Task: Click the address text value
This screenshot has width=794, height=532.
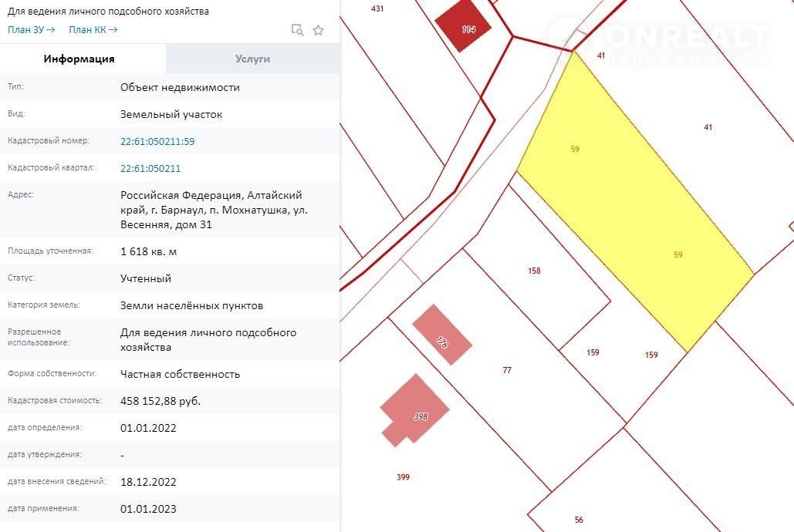Action: (x=211, y=210)
